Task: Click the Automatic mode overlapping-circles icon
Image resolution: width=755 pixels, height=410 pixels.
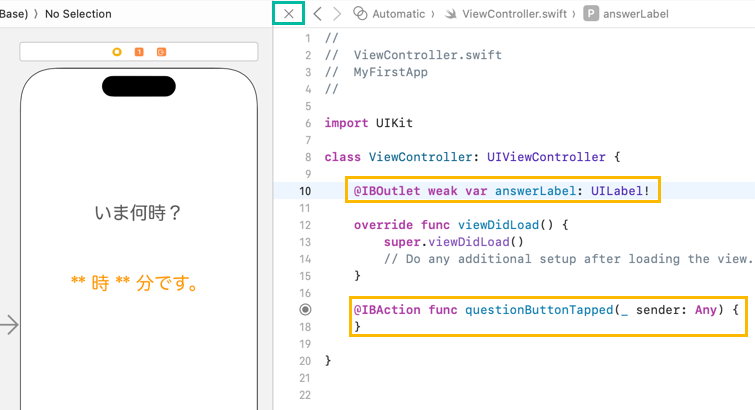Action: [360, 14]
